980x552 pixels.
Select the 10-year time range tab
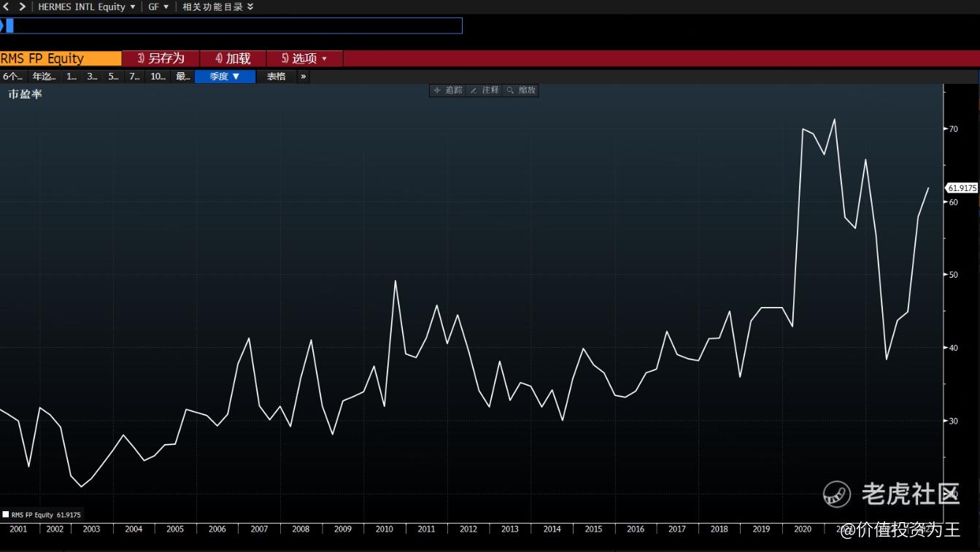click(158, 77)
